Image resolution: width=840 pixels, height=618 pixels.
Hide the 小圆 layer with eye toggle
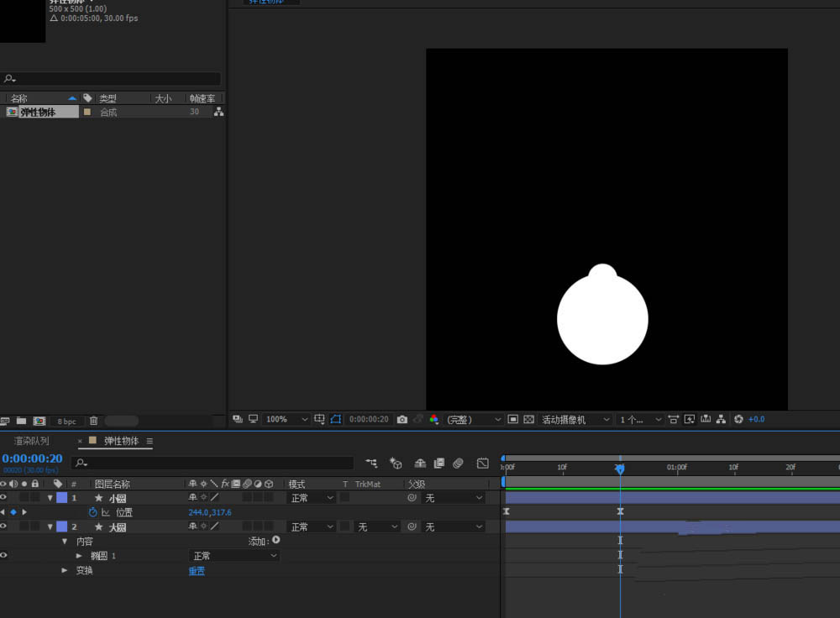(x=4, y=498)
